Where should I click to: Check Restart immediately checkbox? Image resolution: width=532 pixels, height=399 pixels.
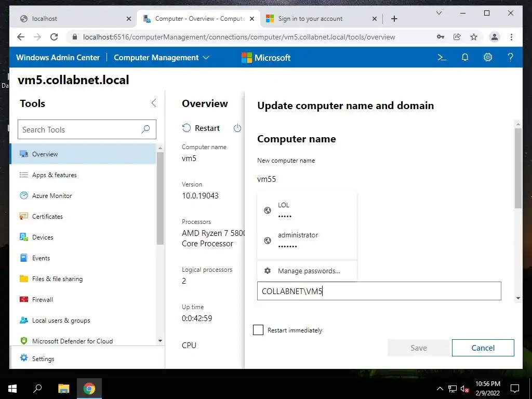click(x=258, y=330)
